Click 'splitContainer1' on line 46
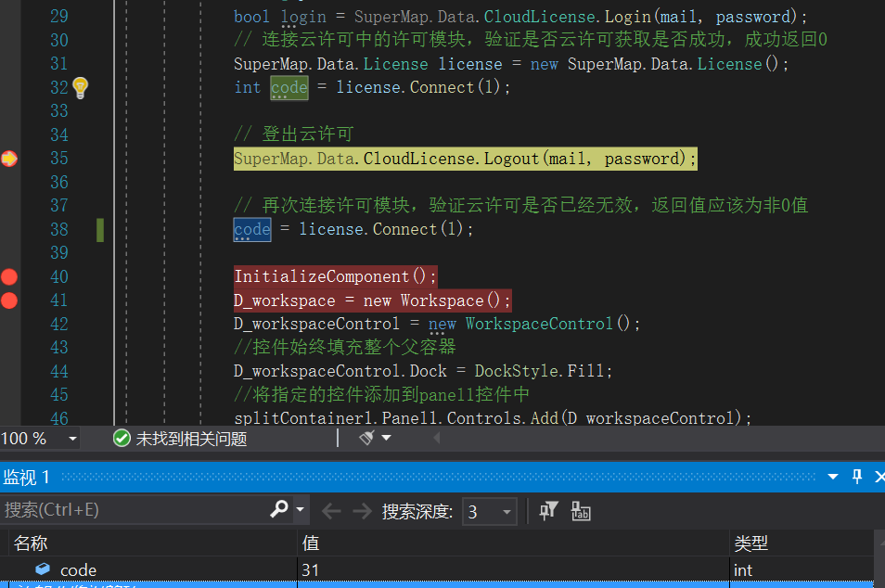 (303, 418)
